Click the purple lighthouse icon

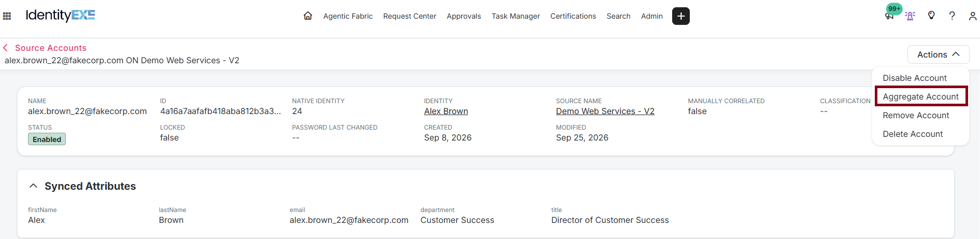coord(910,16)
